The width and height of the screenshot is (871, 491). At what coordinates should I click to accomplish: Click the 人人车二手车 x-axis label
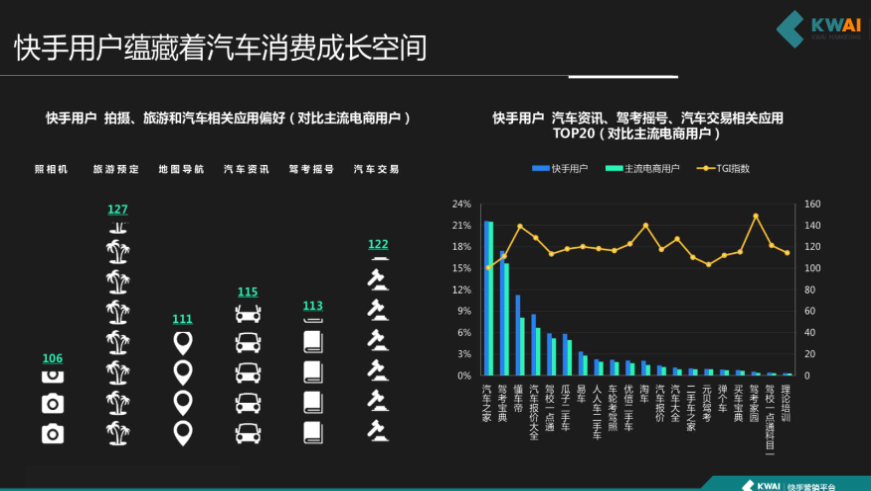(x=597, y=412)
